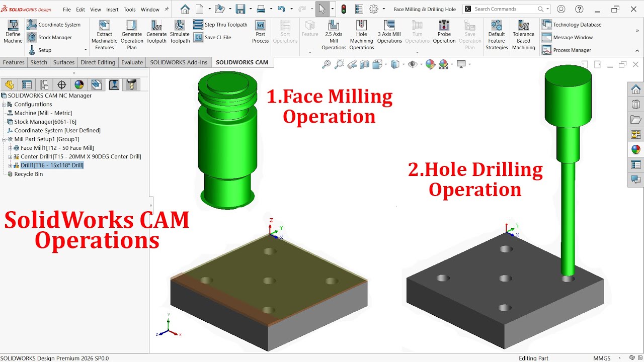Switch to ConfigurationManager tab
This screenshot has height=362, width=644.
click(x=44, y=84)
